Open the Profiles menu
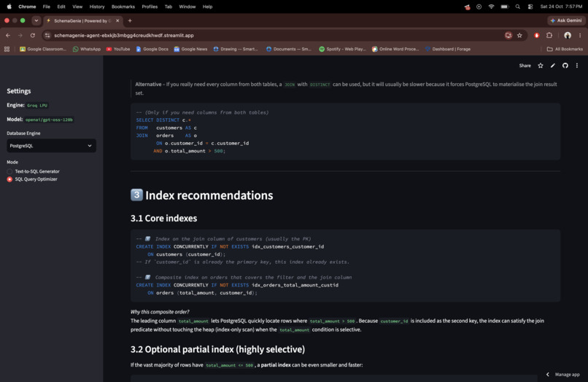 [x=150, y=7]
